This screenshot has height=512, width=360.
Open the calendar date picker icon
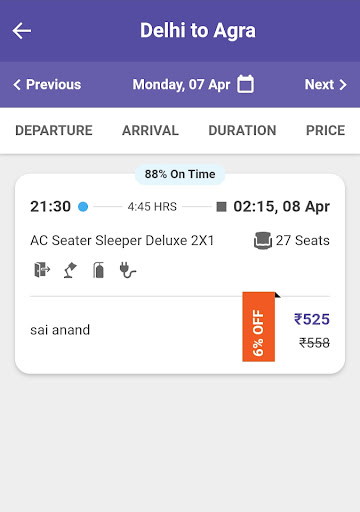pos(245,84)
